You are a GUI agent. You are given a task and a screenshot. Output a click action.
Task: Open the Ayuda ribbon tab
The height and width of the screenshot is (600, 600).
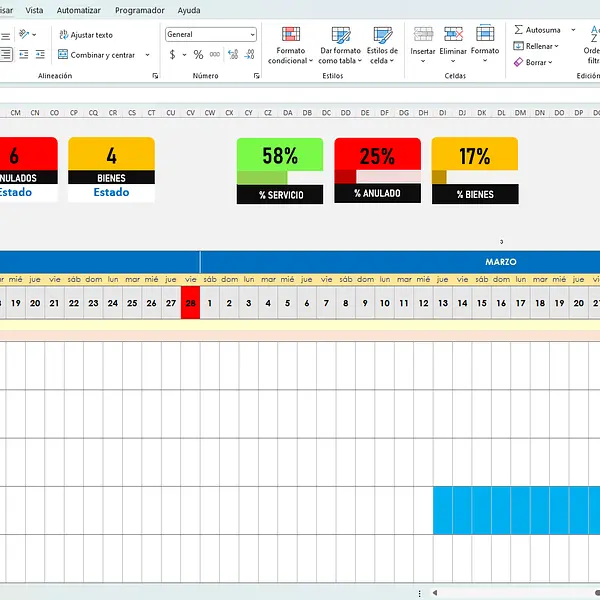click(189, 10)
